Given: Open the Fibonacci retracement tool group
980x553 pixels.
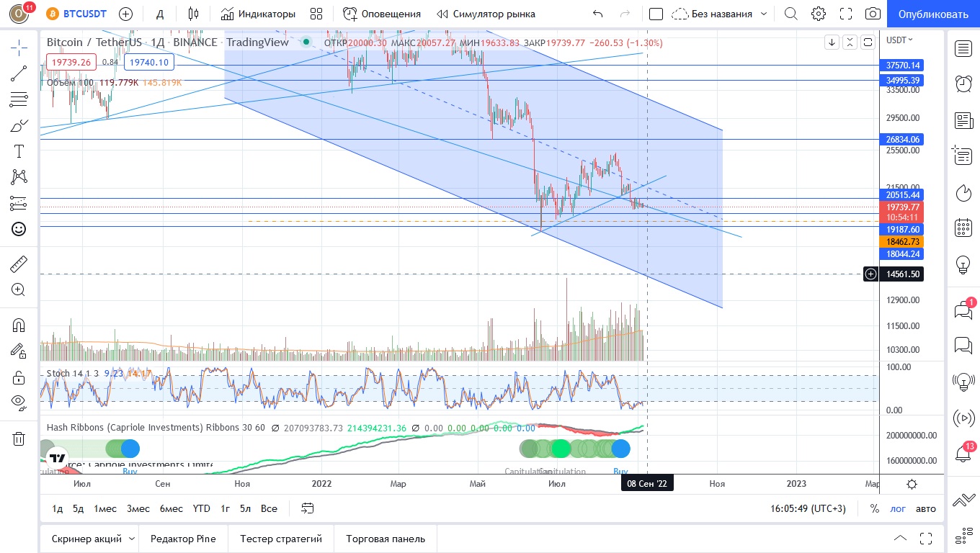Looking at the screenshot, I should click(x=19, y=99).
